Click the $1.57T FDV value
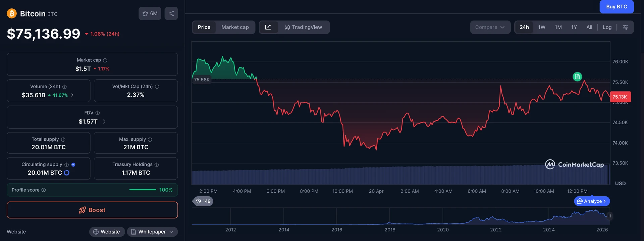The height and width of the screenshot is (241, 644). coord(88,122)
